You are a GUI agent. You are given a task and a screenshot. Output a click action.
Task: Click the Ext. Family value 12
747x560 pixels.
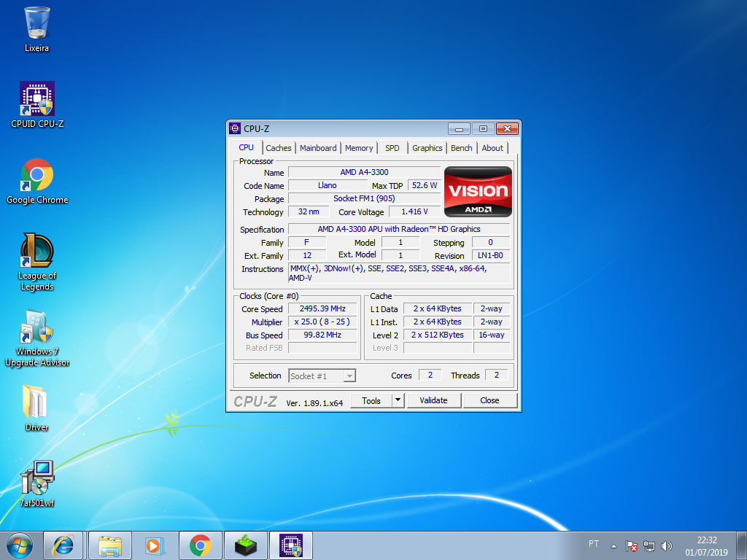pyautogui.click(x=307, y=256)
